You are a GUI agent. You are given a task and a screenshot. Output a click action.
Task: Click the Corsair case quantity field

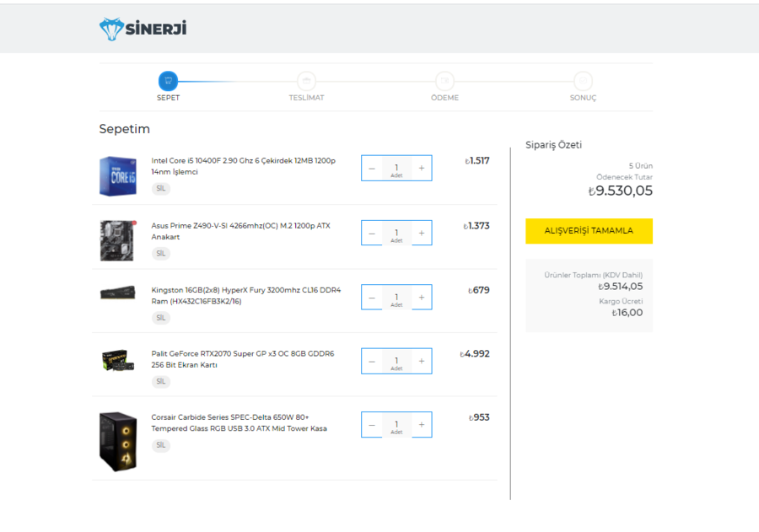coord(396,425)
